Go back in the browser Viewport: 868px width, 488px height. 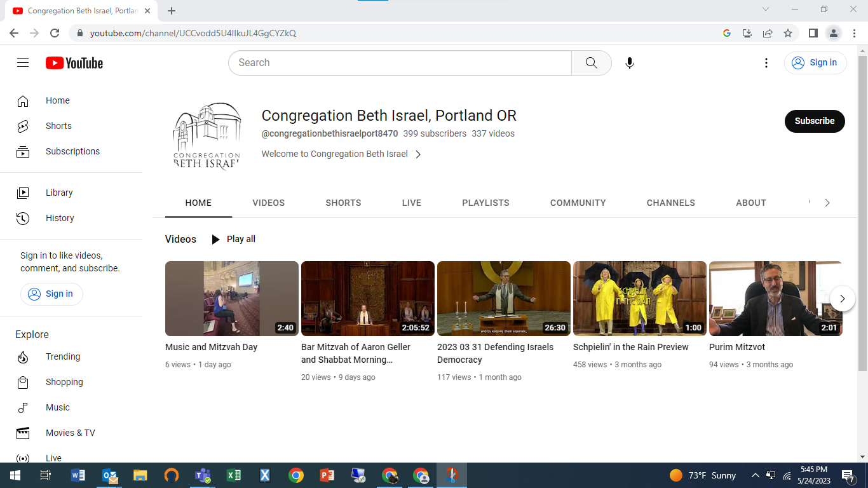click(14, 33)
